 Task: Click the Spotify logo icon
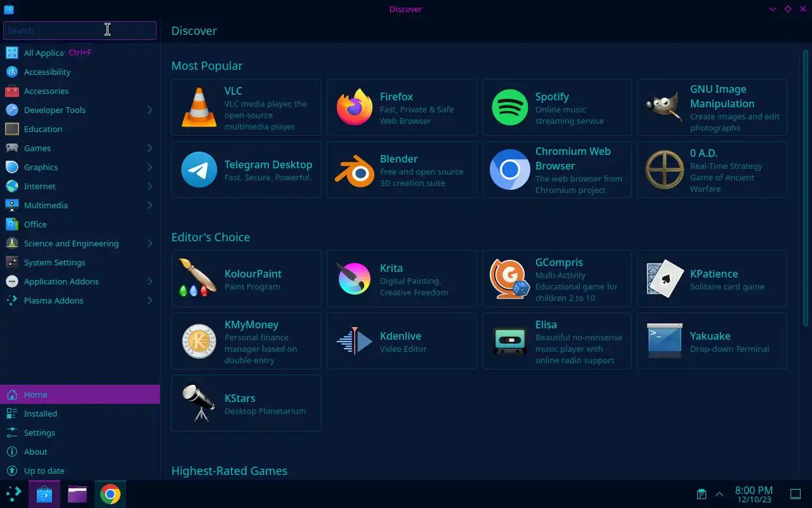click(x=510, y=107)
